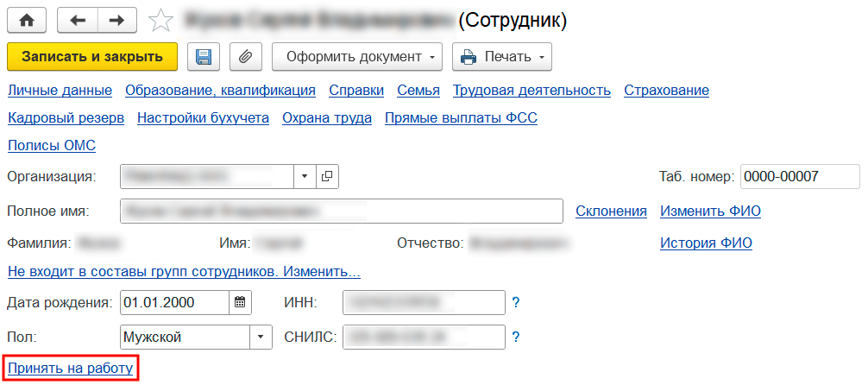The height and width of the screenshot is (385, 868).
Task: Go to the home page icon
Action: [26, 20]
